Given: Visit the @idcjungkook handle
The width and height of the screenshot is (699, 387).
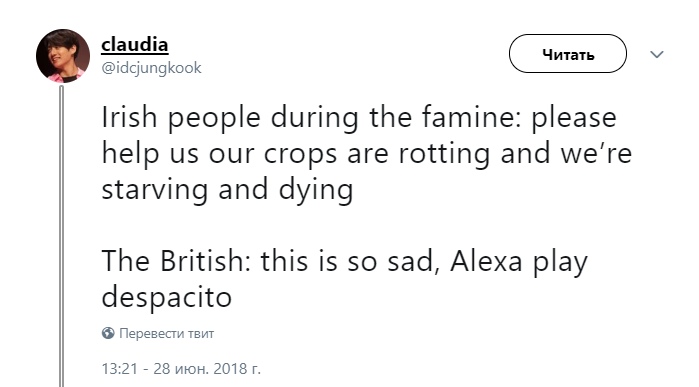Looking at the screenshot, I should (151, 68).
